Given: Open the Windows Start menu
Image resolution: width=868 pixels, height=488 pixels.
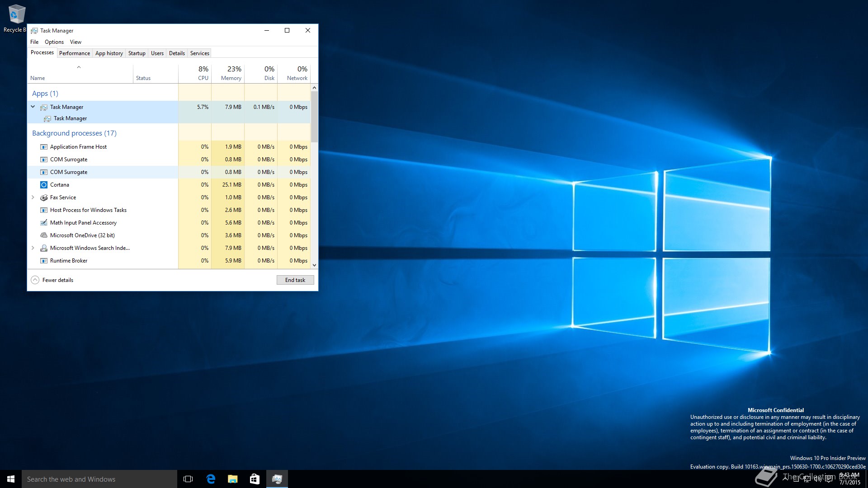Looking at the screenshot, I should pyautogui.click(x=11, y=479).
